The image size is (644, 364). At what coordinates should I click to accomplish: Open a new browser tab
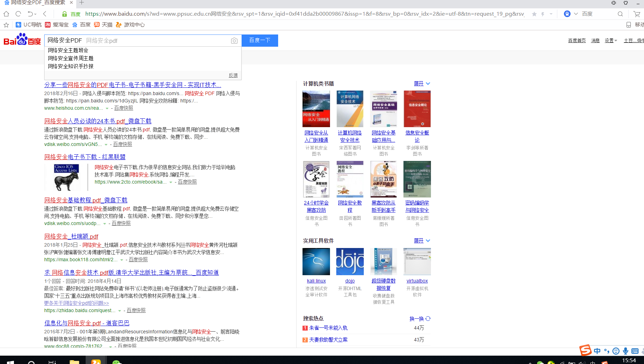point(81,3)
